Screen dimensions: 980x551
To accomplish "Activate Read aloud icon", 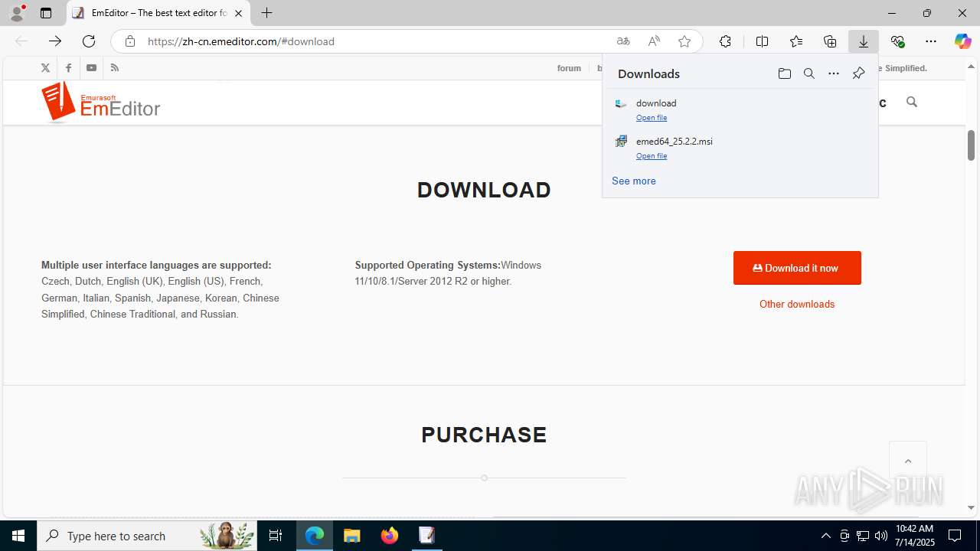I will pyautogui.click(x=654, y=41).
